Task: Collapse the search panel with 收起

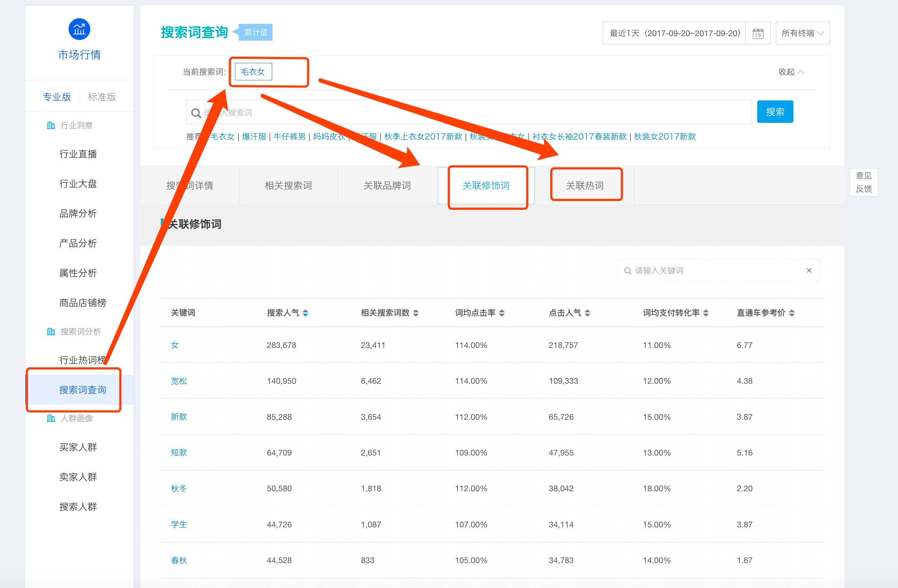Action: [x=791, y=72]
